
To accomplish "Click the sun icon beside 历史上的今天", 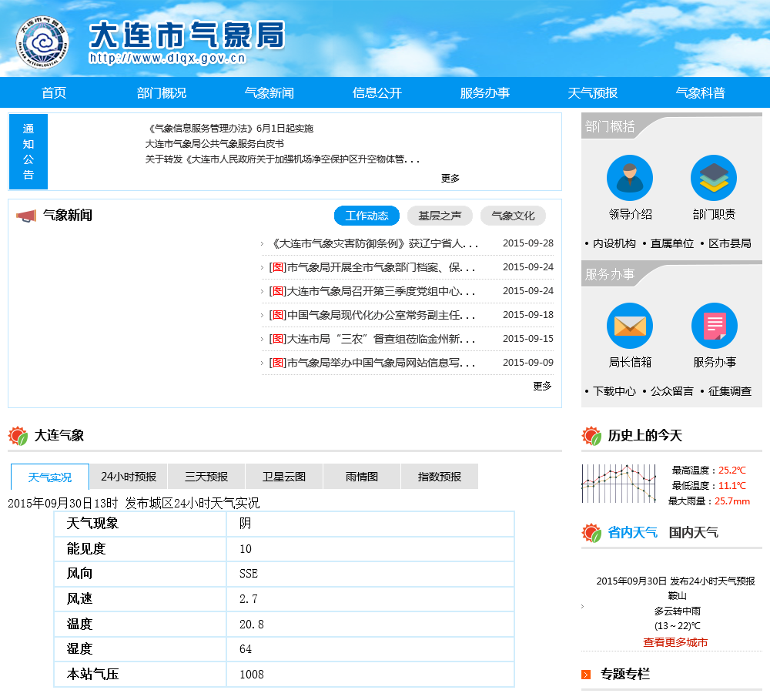I will [591, 436].
